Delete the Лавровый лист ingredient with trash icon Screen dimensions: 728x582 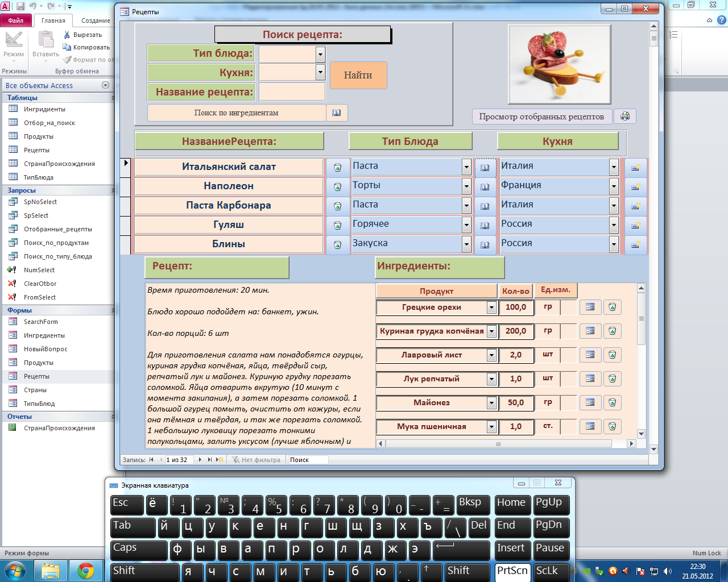pyautogui.click(x=612, y=355)
